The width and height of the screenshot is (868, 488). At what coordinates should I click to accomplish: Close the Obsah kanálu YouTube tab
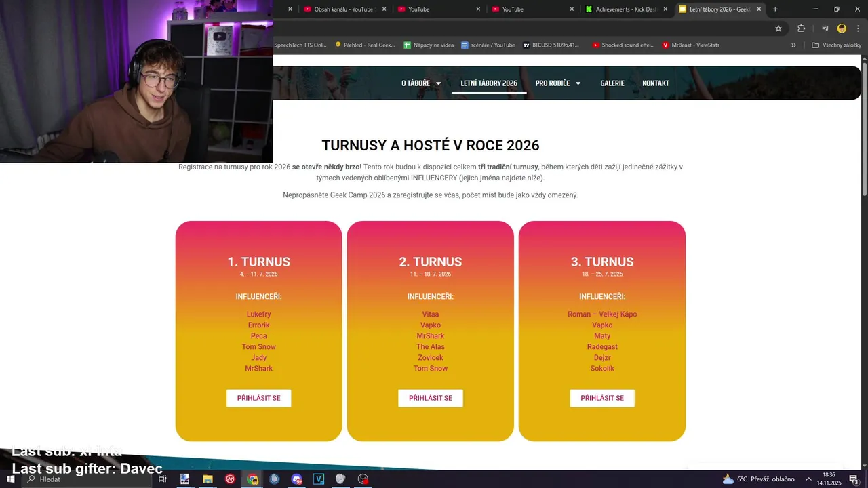coord(384,9)
